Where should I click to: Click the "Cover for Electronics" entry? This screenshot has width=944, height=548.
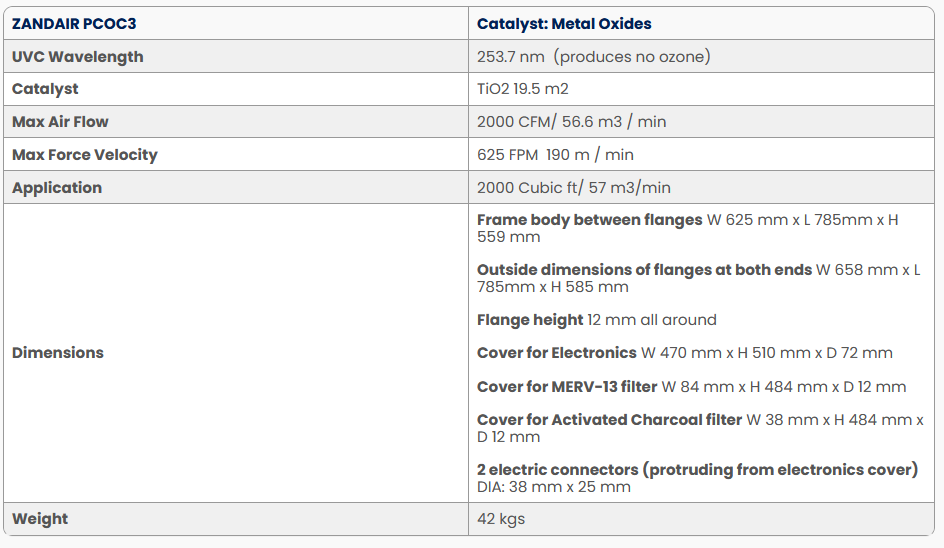tap(557, 353)
